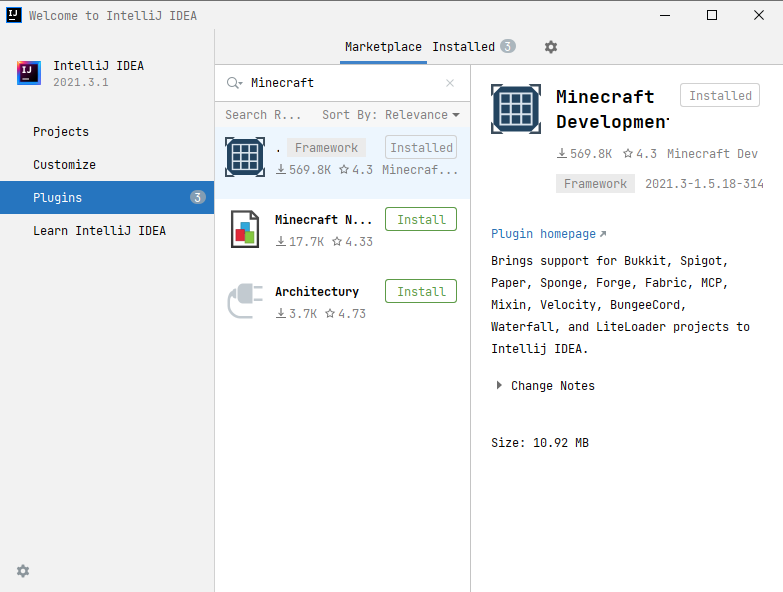Click Installed button in plugin list row
The height and width of the screenshot is (592, 783).
pos(421,147)
